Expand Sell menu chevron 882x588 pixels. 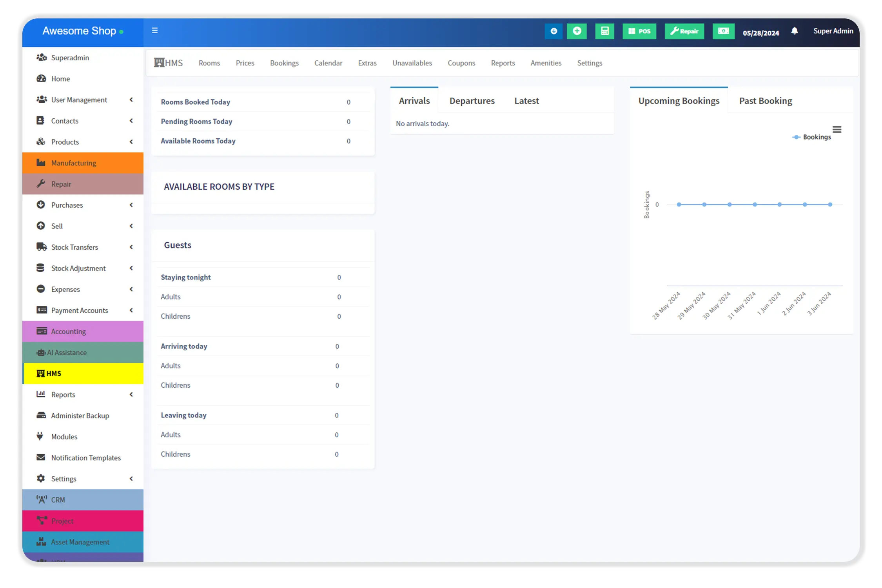131,226
